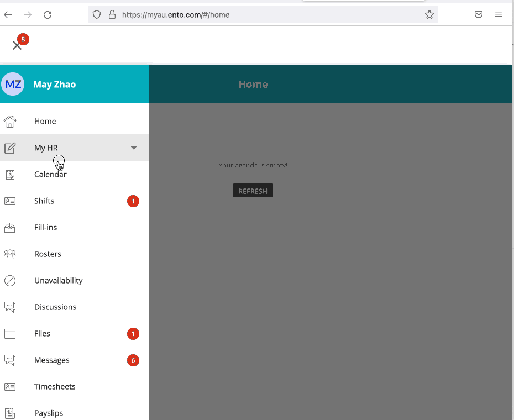The height and width of the screenshot is (420, 514).
Task: Open the Calendar icon in the sidebar
Action: point(10,174)
